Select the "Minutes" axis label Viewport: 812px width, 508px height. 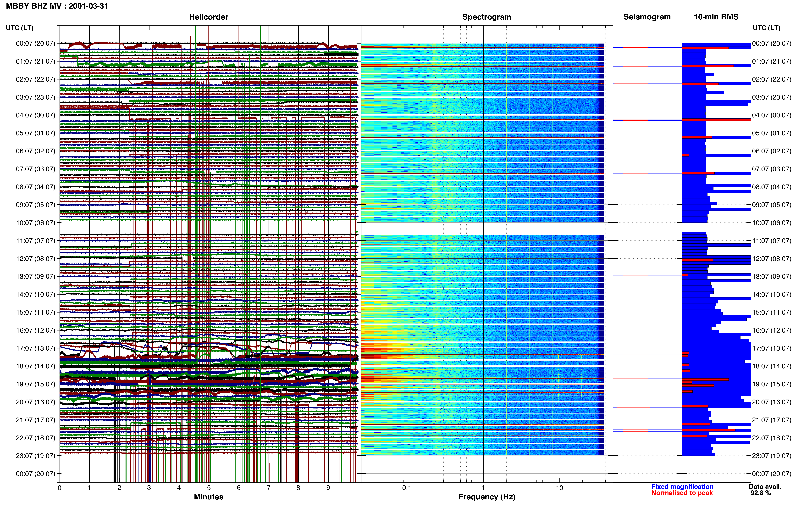point(209,497)
